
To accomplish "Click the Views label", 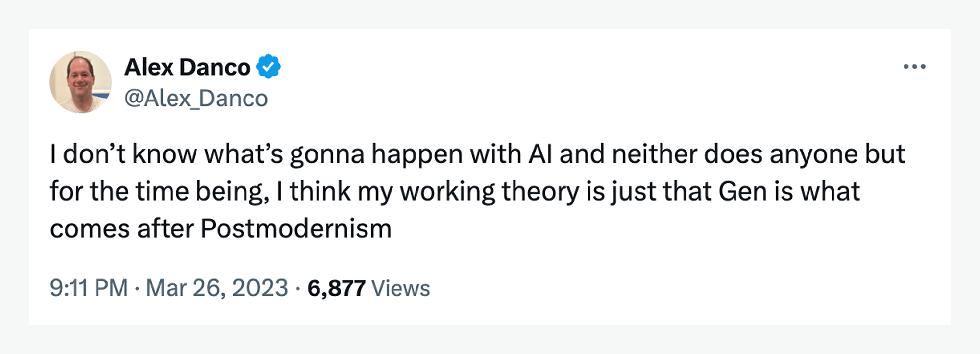I will pos(400,288).
